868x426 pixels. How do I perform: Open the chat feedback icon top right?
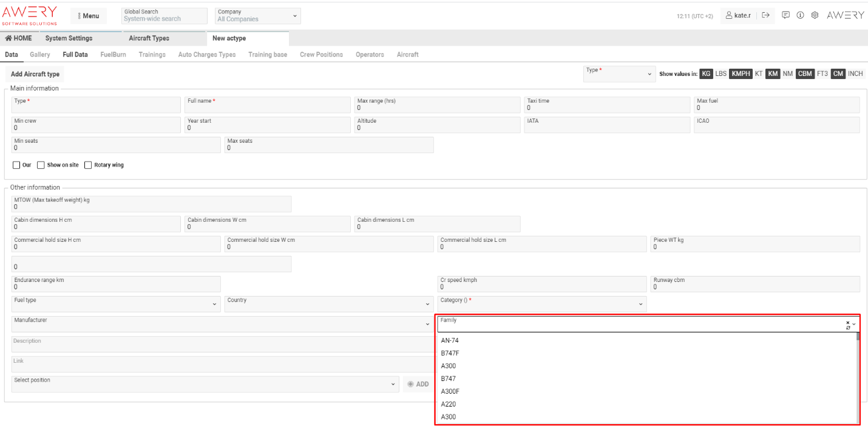tap(785, 15)
